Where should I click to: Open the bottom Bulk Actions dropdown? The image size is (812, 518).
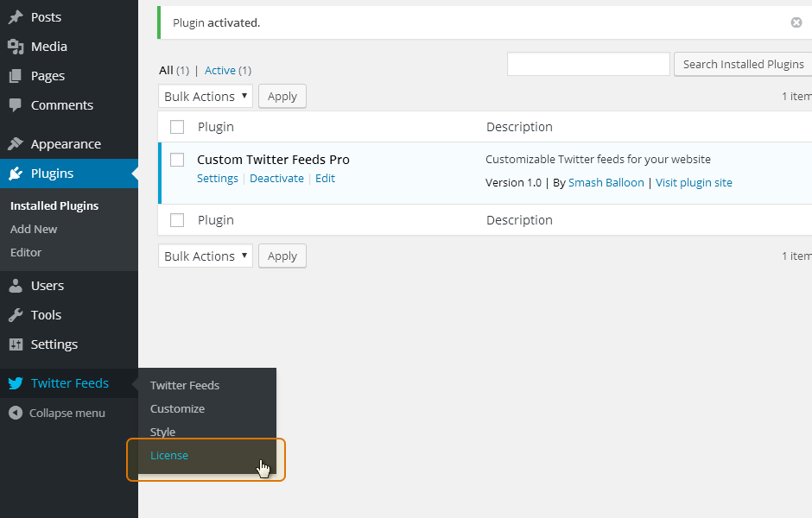pos(205,256)
